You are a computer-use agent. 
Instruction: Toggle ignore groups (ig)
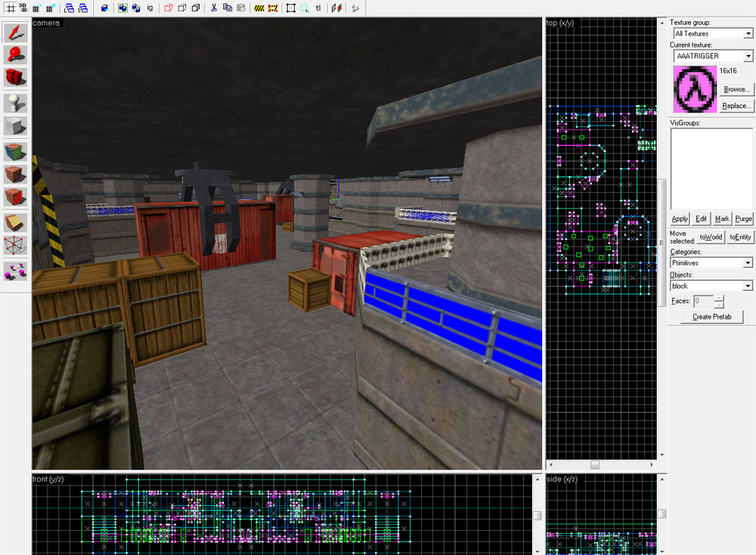(x=150, y=8)
